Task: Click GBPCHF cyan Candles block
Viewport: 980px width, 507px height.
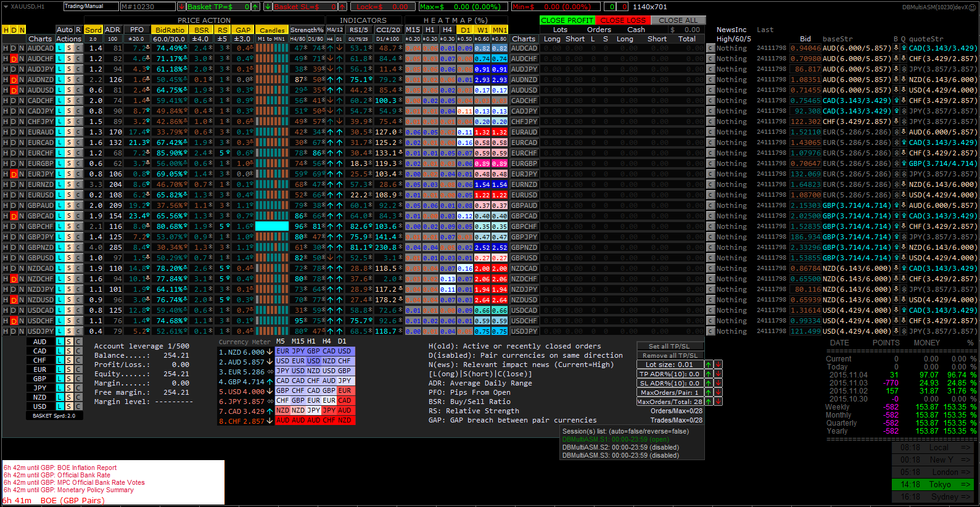Action: pyautogui.click(x=272, y=226)
